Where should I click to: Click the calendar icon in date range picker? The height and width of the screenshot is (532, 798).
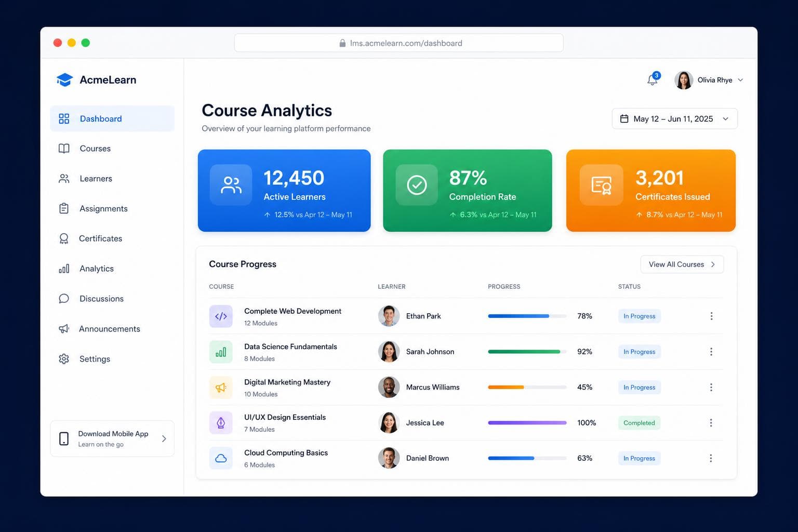(x=624, y=119)
